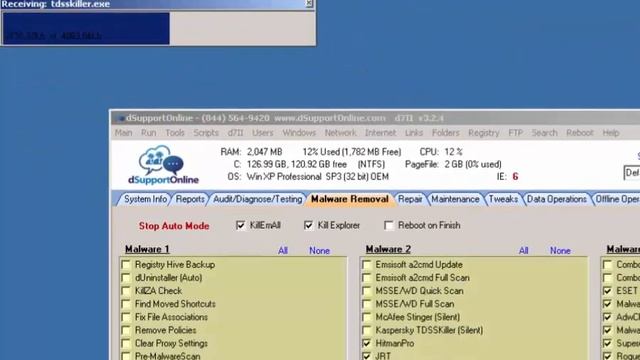640x360 pixels.
Task: Select None in Malware 2
Action: tap(560, 251)
